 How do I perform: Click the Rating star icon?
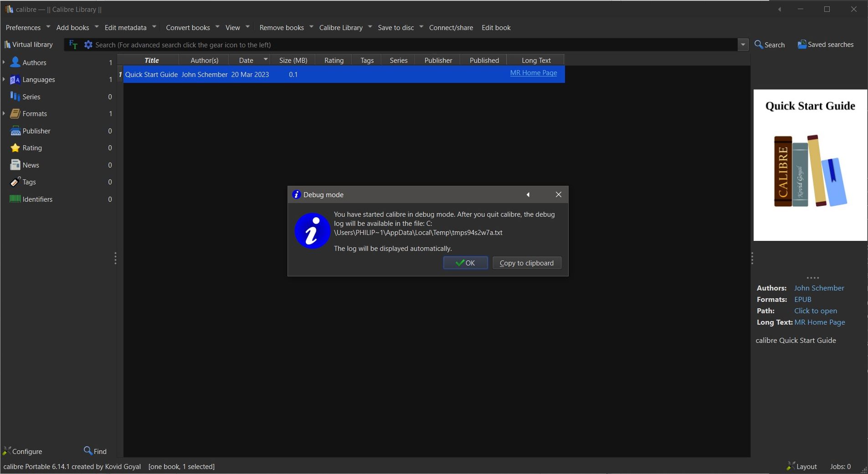tap(15, 148)
